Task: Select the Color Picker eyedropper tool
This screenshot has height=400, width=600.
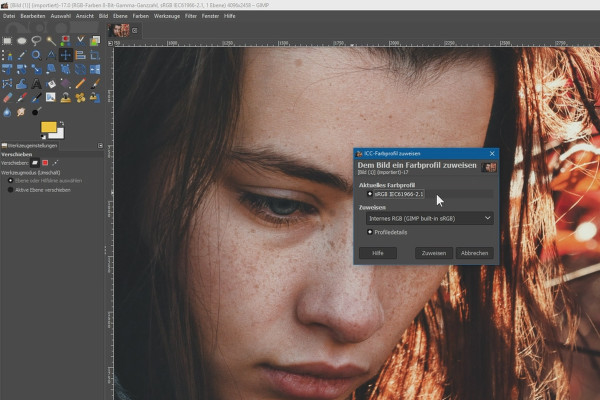Action: (21, 55)
